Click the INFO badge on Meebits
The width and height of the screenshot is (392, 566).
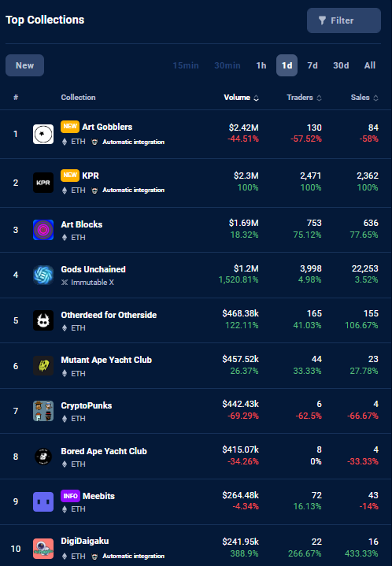click(70, 496)
